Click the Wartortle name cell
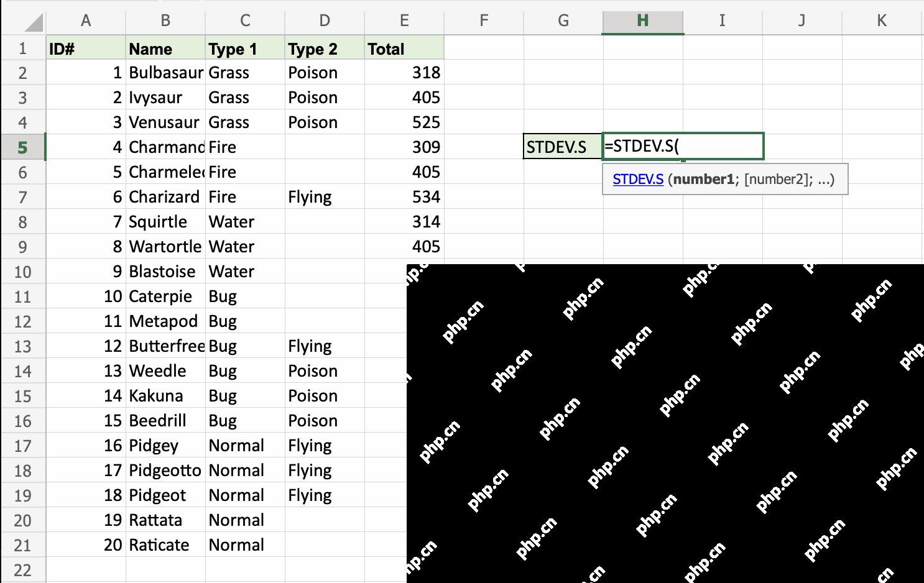 165,247
